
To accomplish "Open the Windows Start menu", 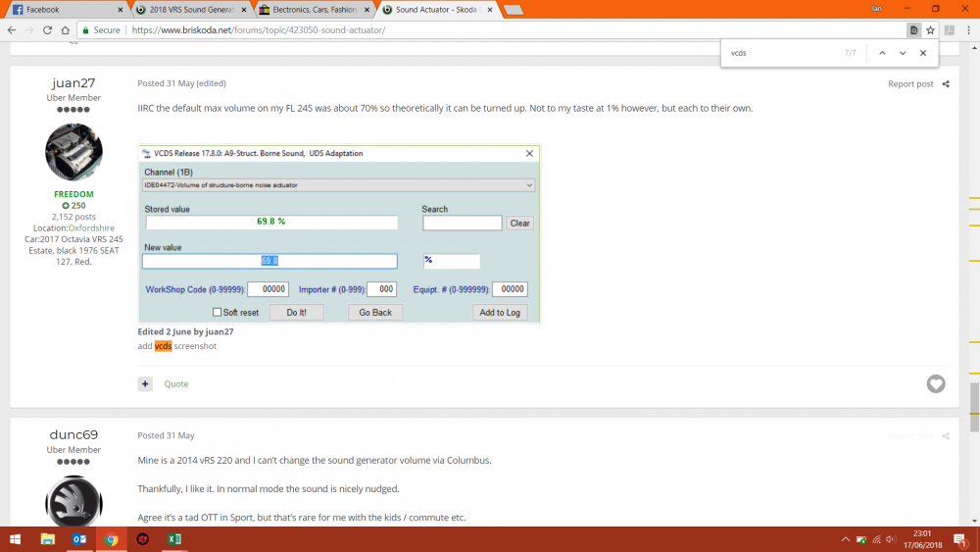I will tap(16, 539).
